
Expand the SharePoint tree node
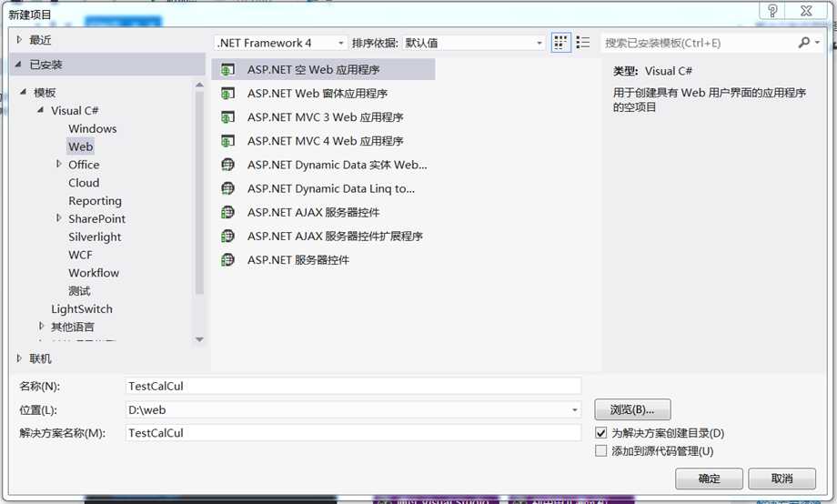59,218
